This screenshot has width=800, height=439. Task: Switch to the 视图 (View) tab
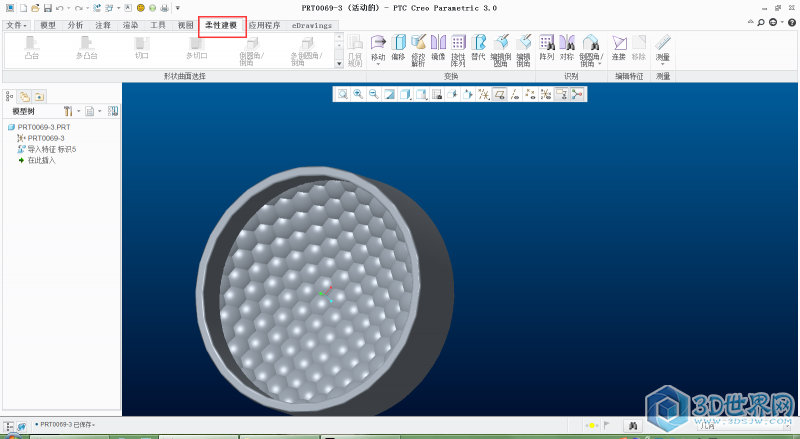click(x=186, y=25)
